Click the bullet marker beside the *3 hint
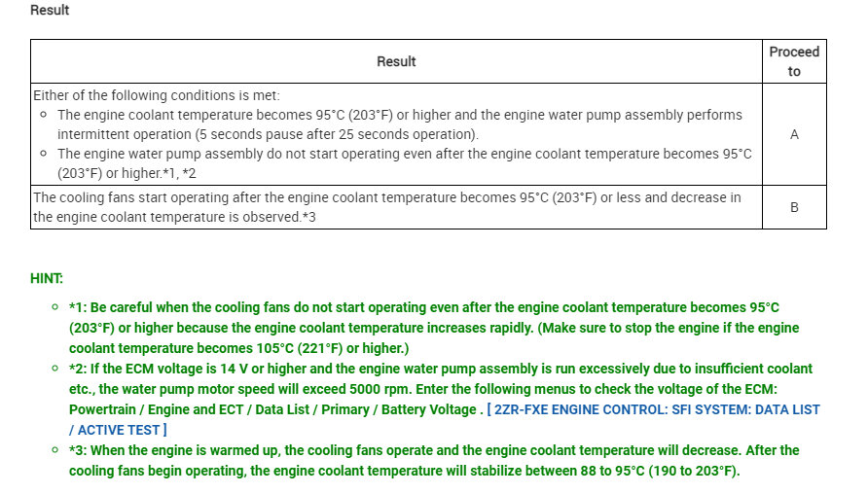This screenshot has height=494, width=868. click(54, 451)
